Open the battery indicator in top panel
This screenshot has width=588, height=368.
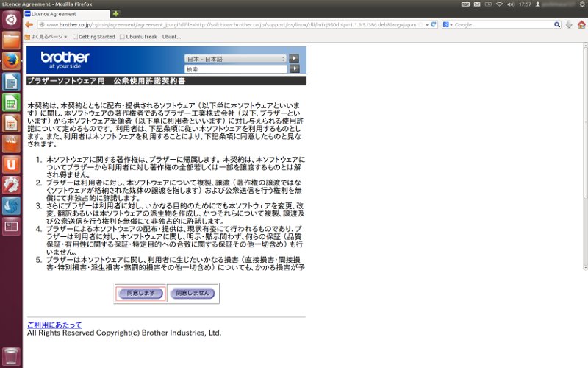pyautogui.click(x=488, y=4)
